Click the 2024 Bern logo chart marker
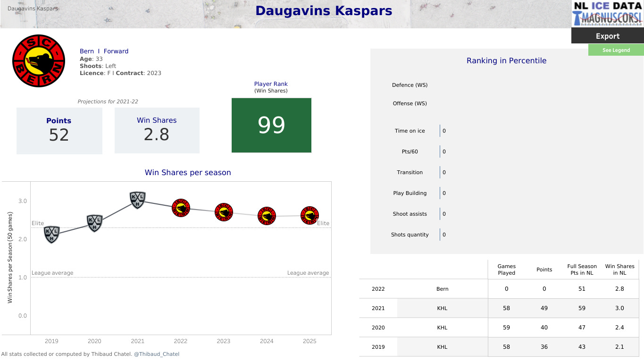This screenshot has height=362, width=644. tap(267, 216)
